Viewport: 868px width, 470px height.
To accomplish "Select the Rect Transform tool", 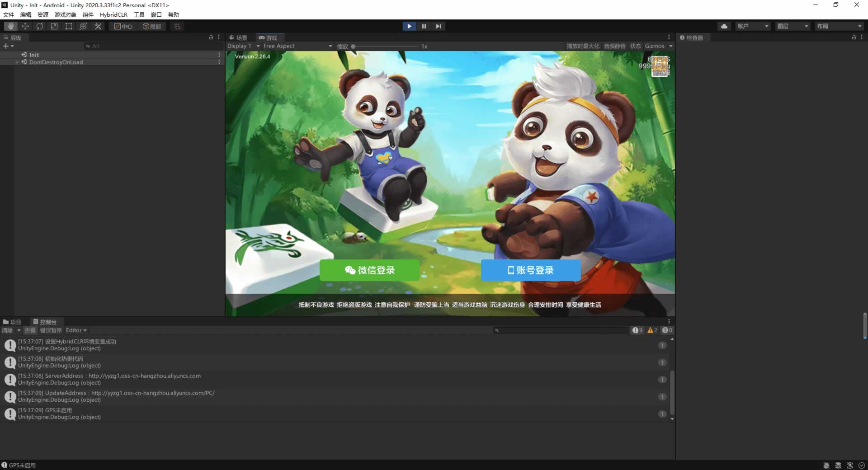I will pos(69,26).
